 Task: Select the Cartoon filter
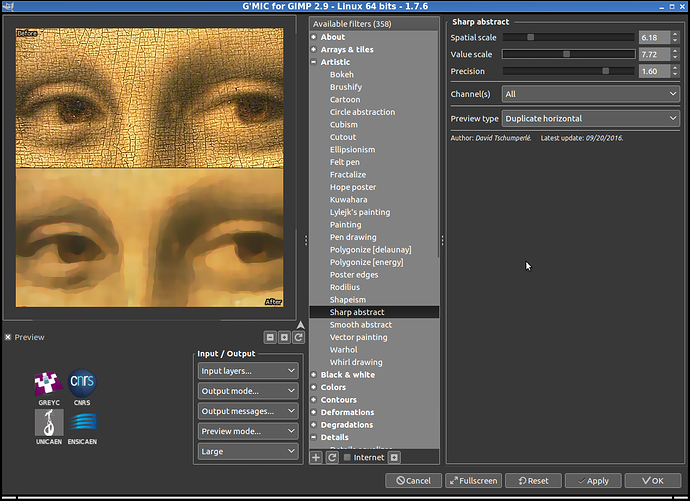[345, 99]
